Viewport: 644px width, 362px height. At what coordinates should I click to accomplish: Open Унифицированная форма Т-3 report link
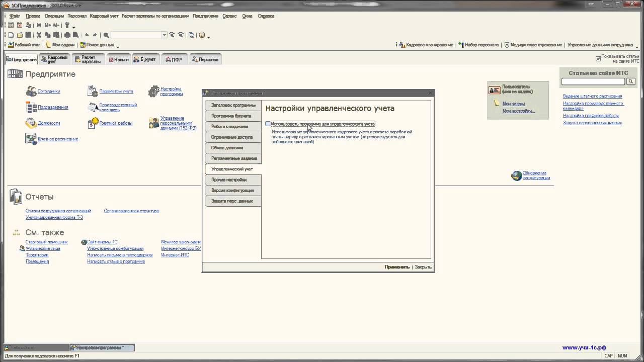54,217
